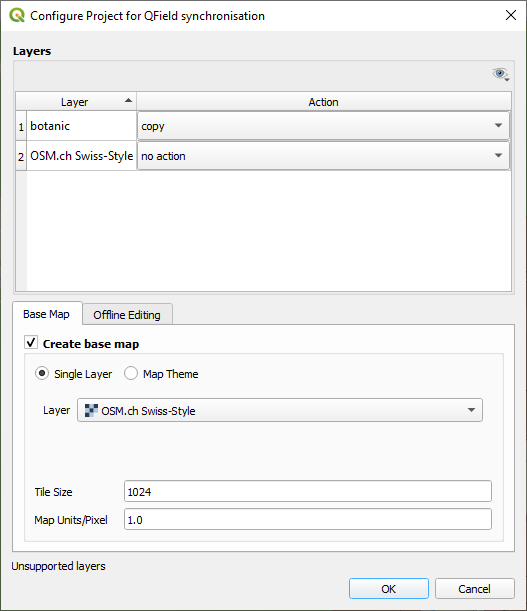Click the OK button
The height and width of the screenshot is (611, 527).
(389, 588)
